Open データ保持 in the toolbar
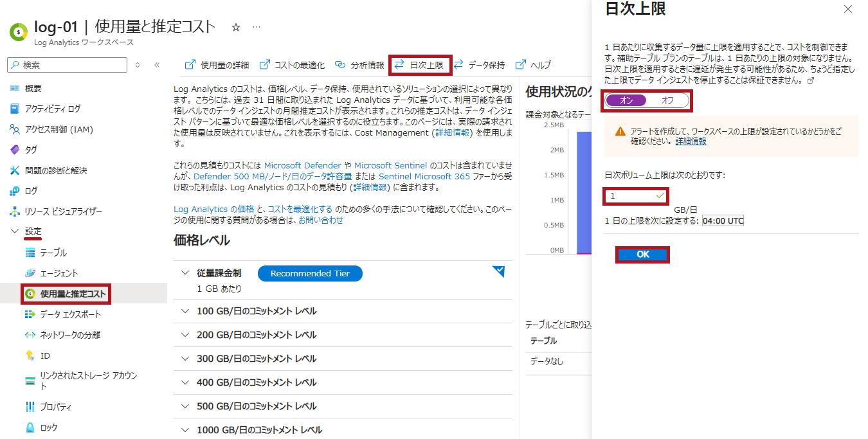 479,65
